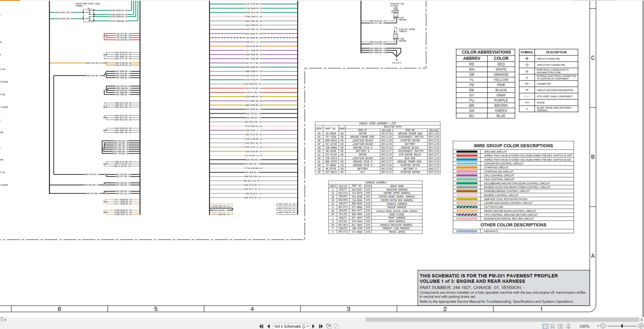Click the PRODUCT LINK HARNESS group name
Image resolution: width=644 pixels, height=329 pixels.
pos(397,228)
